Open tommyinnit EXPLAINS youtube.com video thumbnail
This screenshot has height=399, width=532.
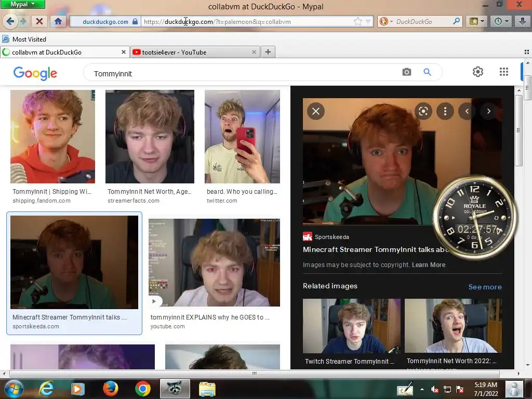tap(214, 262)
